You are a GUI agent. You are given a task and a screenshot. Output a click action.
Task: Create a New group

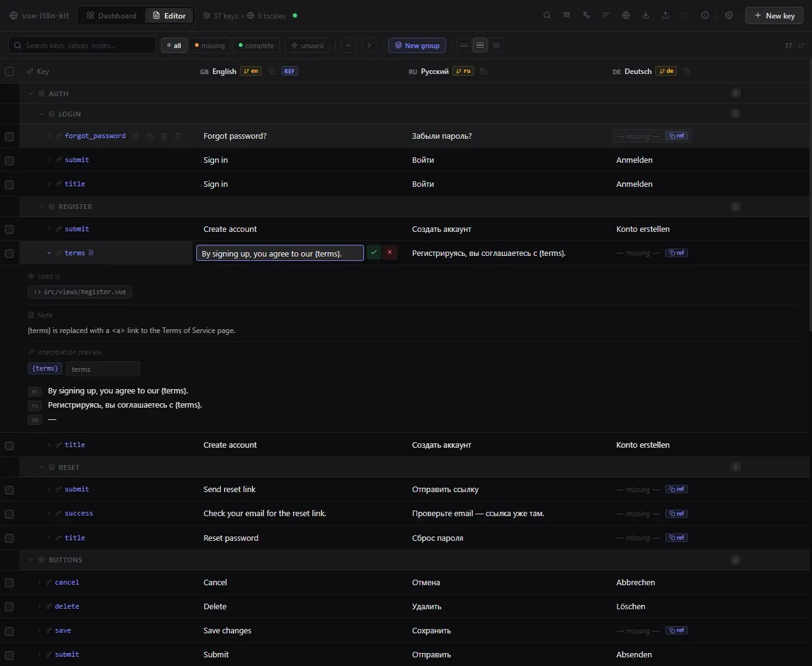pos(417,46)
